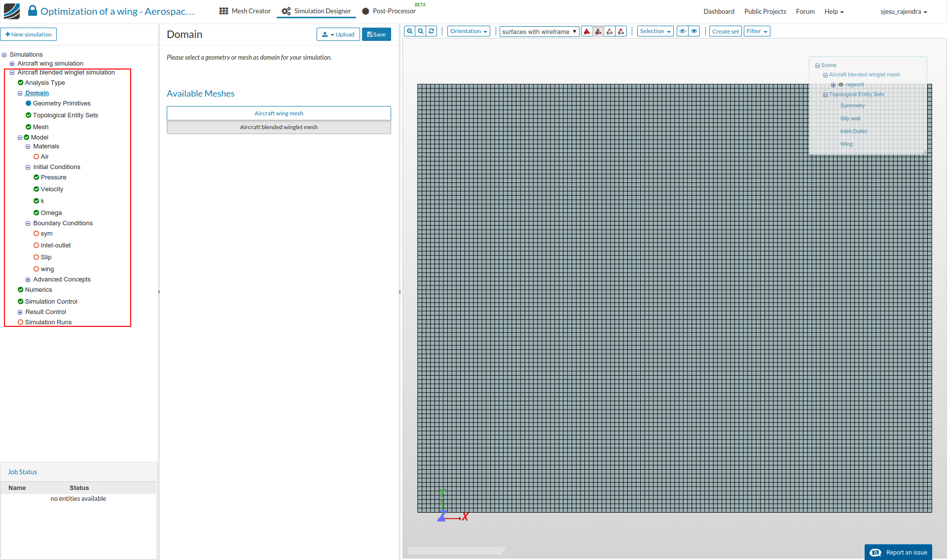Expand the Aircraft wing simulation tree node

pos(12,64)
